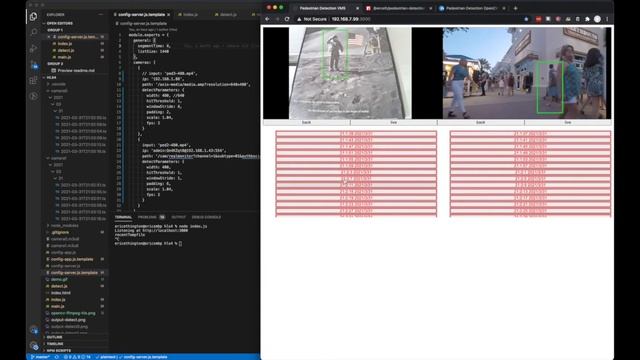The image size is (640, 360).
Task: Collapse the HLS4 folder section
Action: pos(51,77)
